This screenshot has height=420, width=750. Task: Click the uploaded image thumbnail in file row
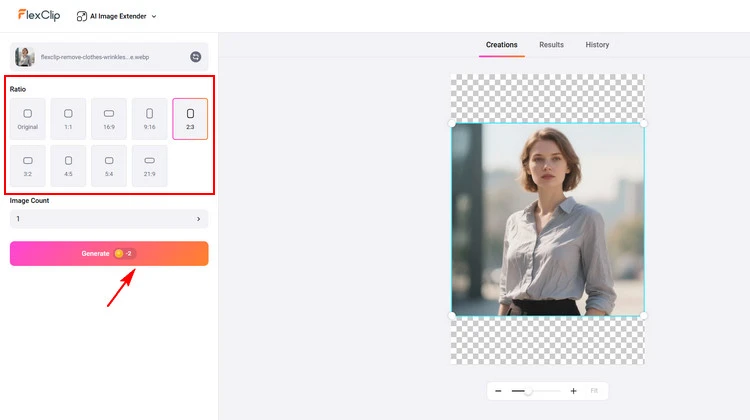pyautogui.click(x=24, y=57)
